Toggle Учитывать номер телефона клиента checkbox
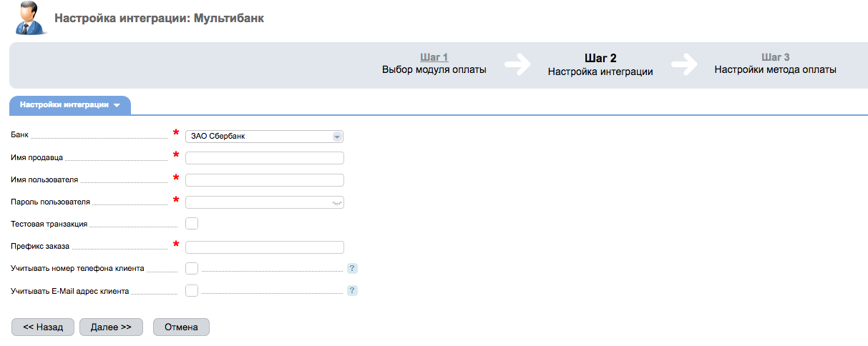The width and height of the screenshot is (868, 346). [x=192, y=269]
